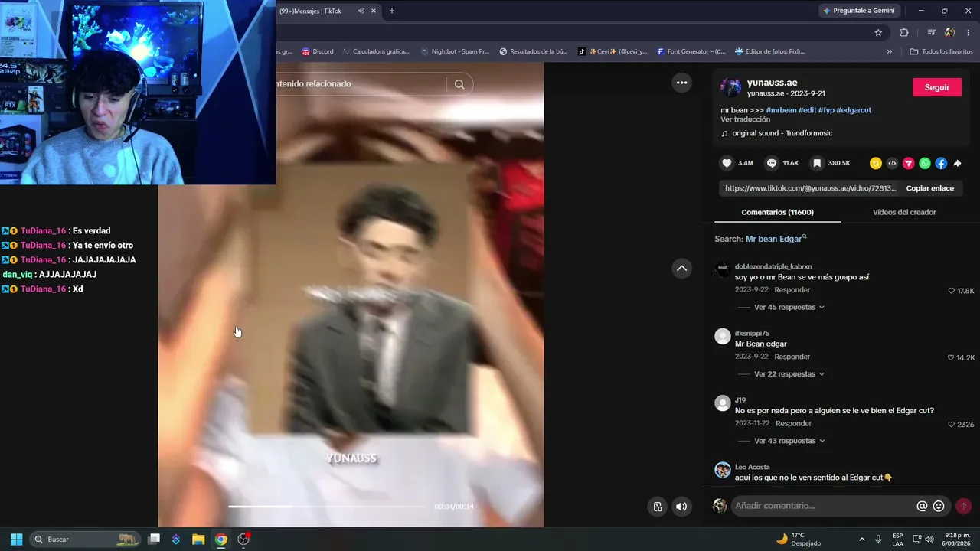Click 'Ver traducción' under the caption
The height and width of the screenshot is (551, 980).
[x=745, y=119]
